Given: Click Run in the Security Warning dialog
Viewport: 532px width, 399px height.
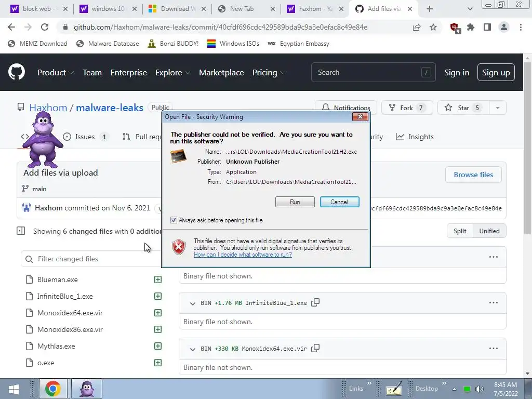Looking at the screenshot, I should [295, 202].
